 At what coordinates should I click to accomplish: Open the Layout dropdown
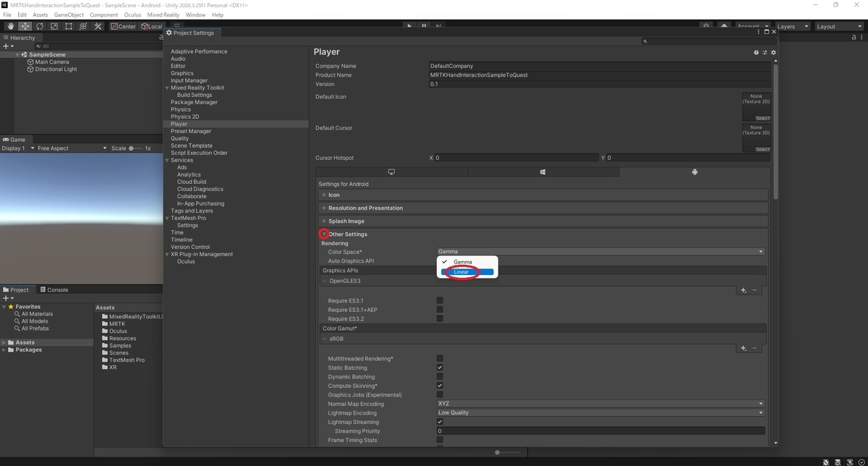tap(838, 27)
